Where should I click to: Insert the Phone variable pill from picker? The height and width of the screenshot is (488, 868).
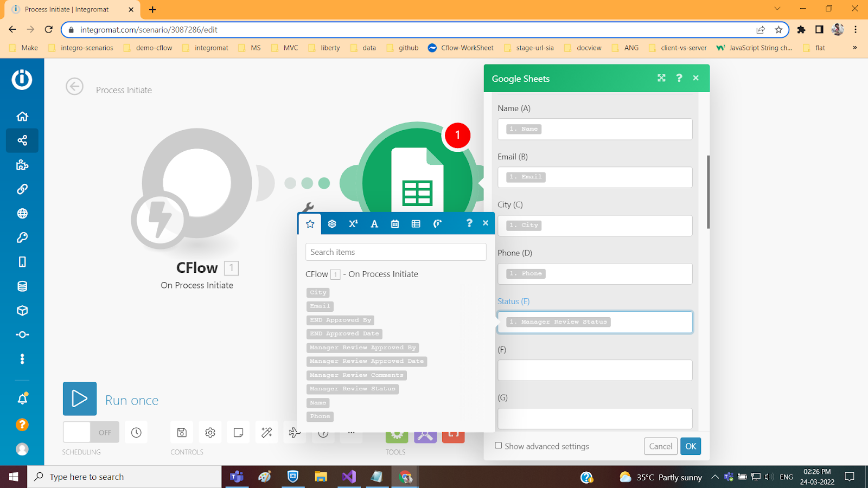click(320, 416)
